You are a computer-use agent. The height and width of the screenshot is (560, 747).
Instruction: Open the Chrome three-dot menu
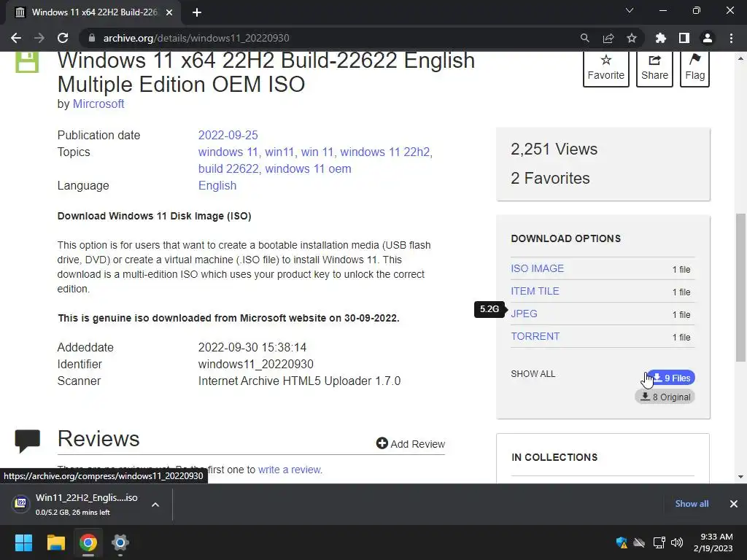(x=731, y=38)
